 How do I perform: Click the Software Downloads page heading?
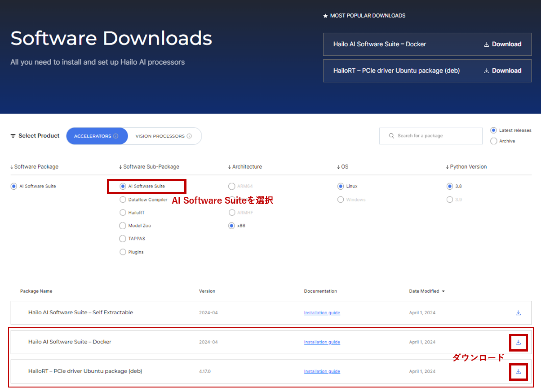coord(111,39)
